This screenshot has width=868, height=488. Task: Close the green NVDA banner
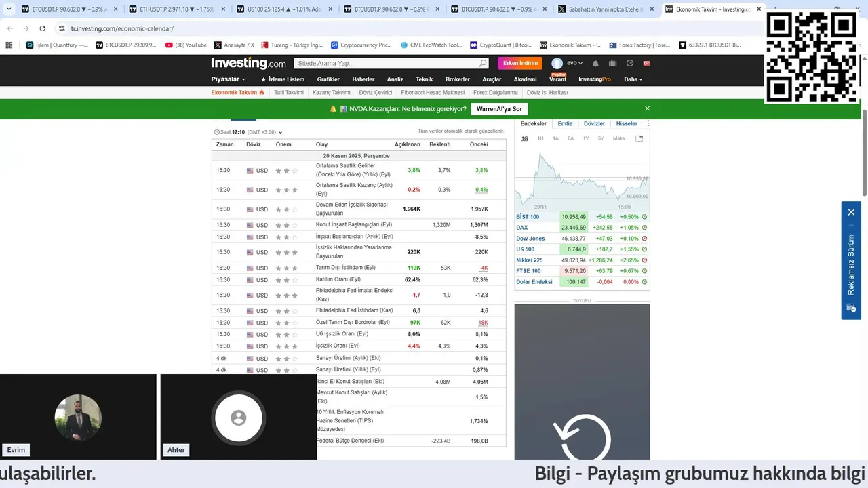click(x=647, y=108)
